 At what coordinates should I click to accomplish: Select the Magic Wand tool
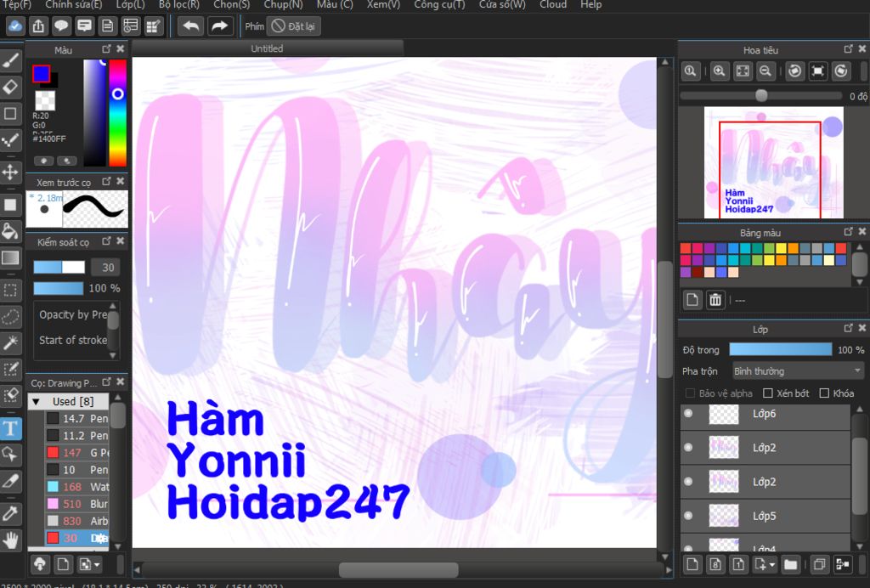10,342
